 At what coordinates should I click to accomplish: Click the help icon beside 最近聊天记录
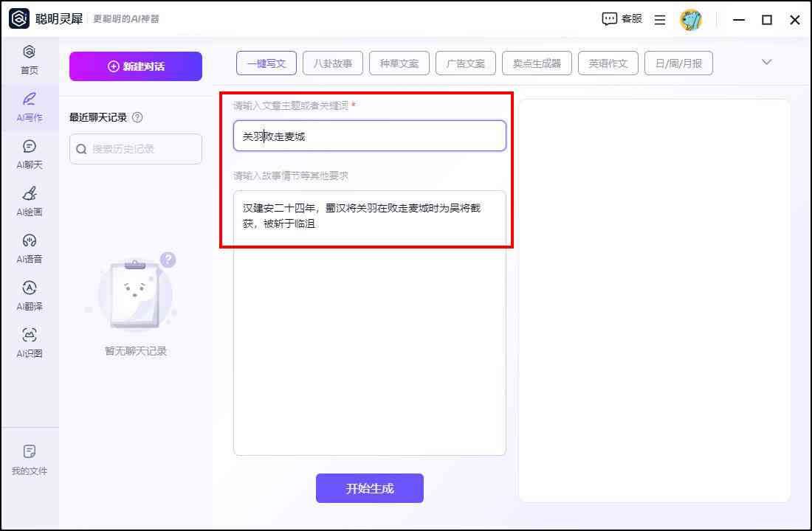[x=137, y=117]
